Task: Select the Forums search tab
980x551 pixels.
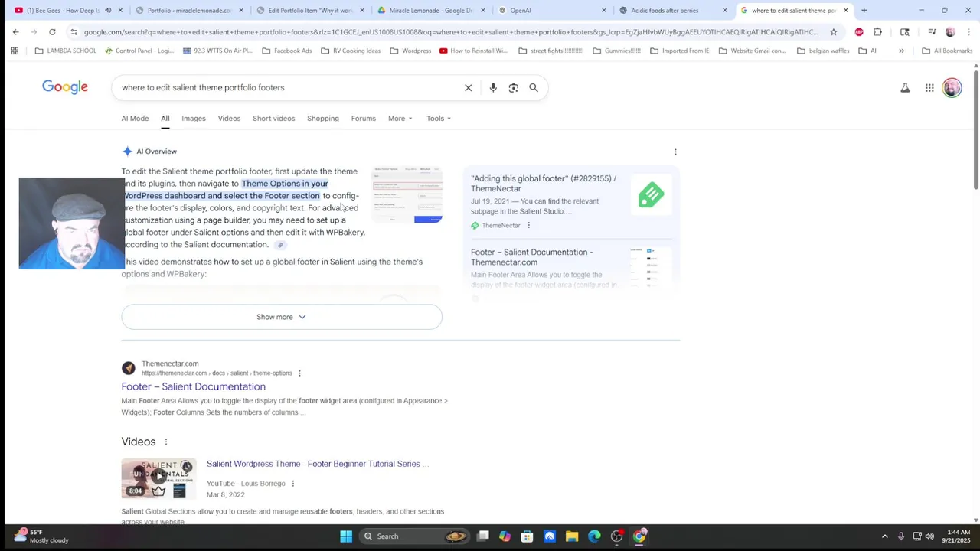Action: pos(364,119)
